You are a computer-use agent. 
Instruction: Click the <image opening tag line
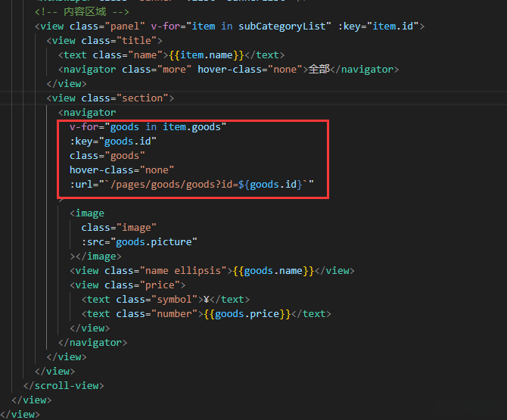coord(87,213)
